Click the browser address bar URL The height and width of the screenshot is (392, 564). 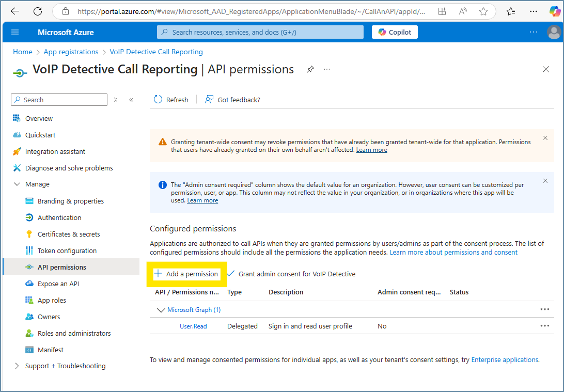251,11
